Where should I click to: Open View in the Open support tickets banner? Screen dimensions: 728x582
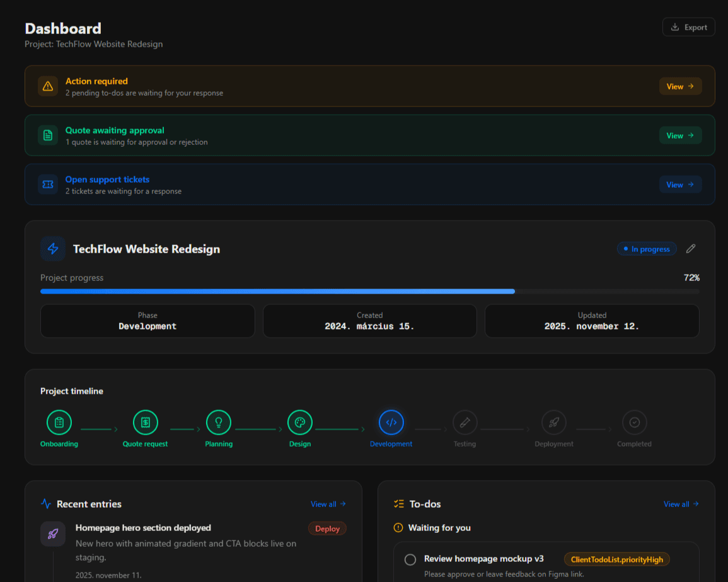coord(680,185)
